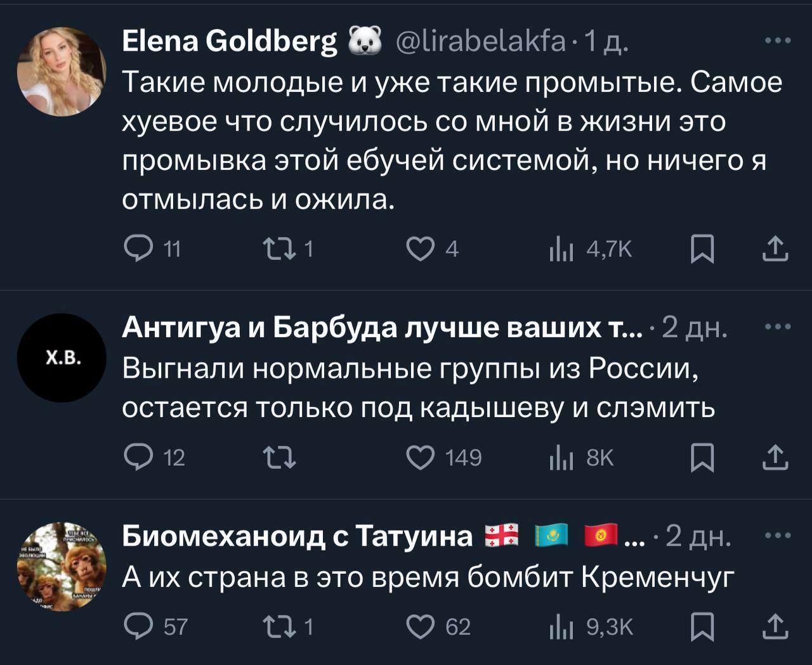
Task: View analytics showing 9,3K views
Action: (x=561, y=627)
